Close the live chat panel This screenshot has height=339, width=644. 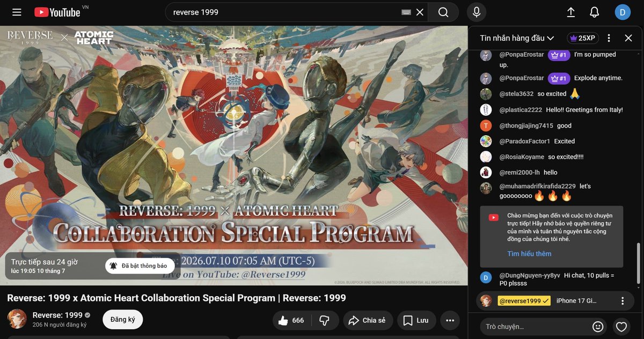coord(628,38)
